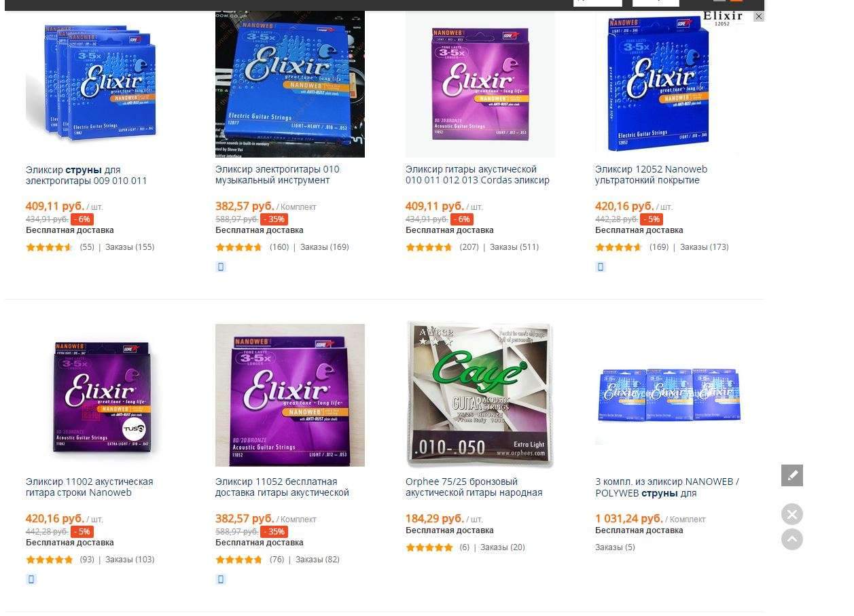Image resolution: width=854 pixels, height=616 pixels.
Task: Open Эликсир электрогитары 010 музыкальный инструмент link
Action: pos(277,175)
